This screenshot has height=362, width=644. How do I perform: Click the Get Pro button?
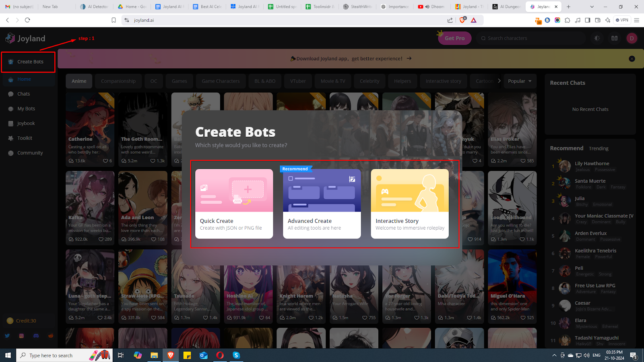[455, 38]
